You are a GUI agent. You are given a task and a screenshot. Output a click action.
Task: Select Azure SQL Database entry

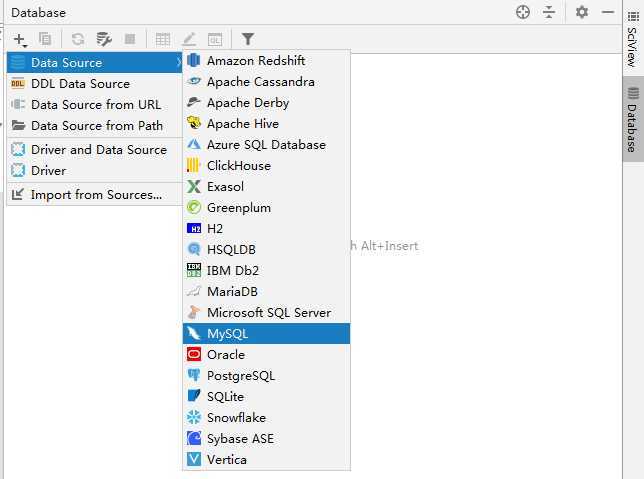coord(267,144)
